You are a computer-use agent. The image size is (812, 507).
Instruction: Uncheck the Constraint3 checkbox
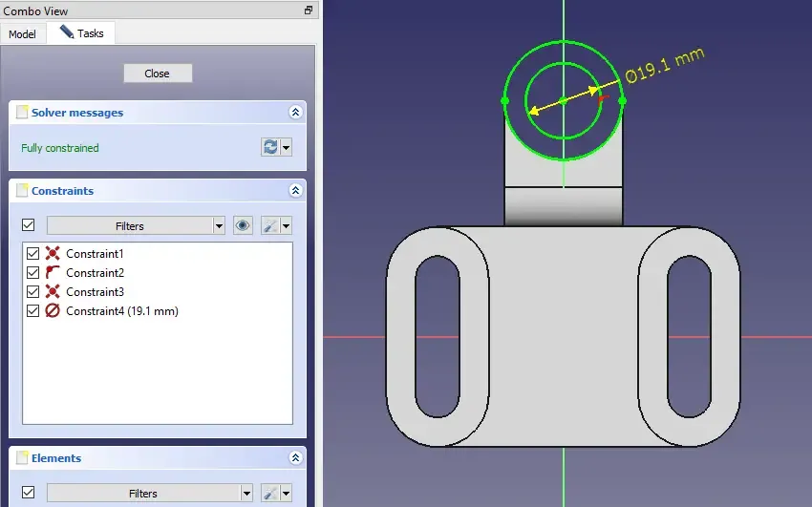pyautogui.click(x=32, y=292)
